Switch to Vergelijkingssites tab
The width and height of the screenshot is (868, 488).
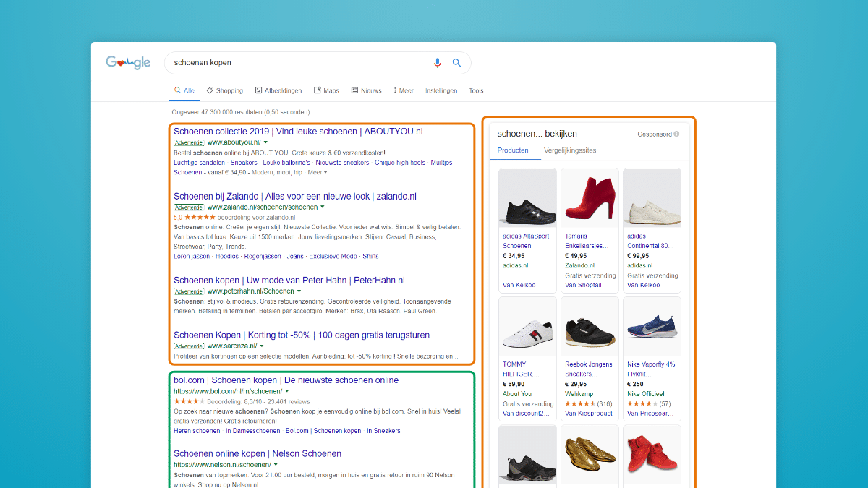click(570, 150)
